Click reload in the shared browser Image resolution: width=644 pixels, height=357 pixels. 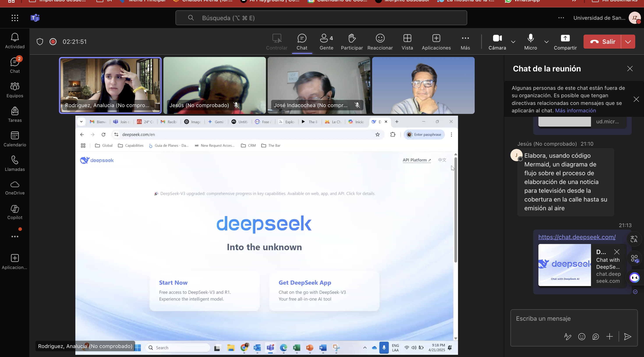103,134
